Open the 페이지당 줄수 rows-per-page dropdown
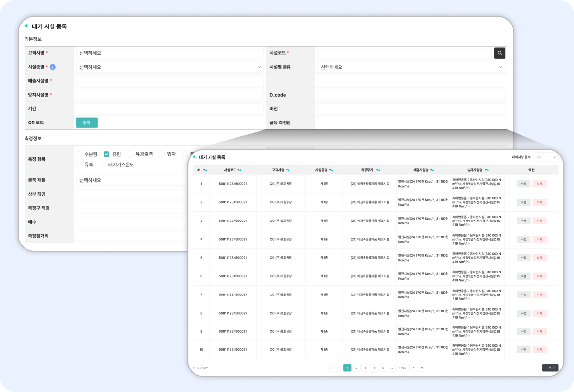The image size is (574, 392). [x=546, y=157]
